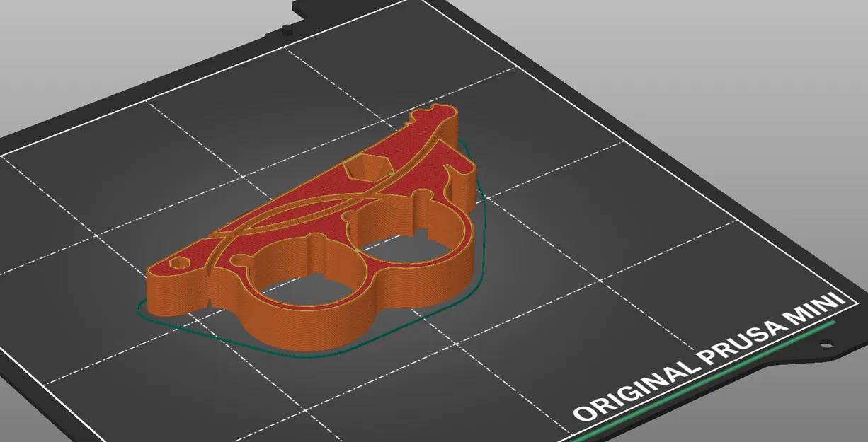
Task: Click the large hexagonal recess on model top
Action: (367, 168)
